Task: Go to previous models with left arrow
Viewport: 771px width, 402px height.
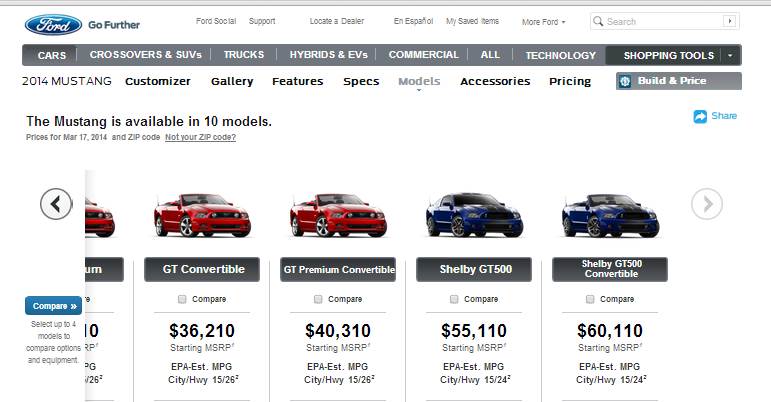Action: [x=56, y=203]
